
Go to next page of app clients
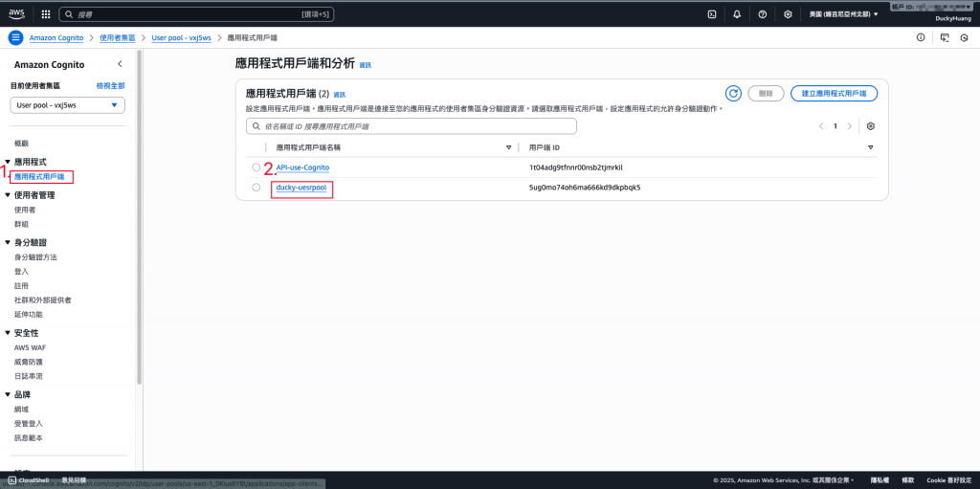coord(850,126)
